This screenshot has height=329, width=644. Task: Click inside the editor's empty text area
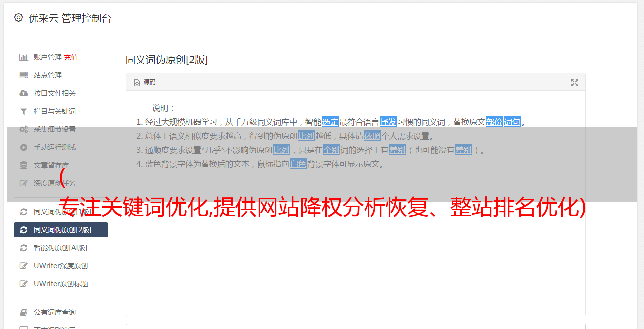(355, 260)
